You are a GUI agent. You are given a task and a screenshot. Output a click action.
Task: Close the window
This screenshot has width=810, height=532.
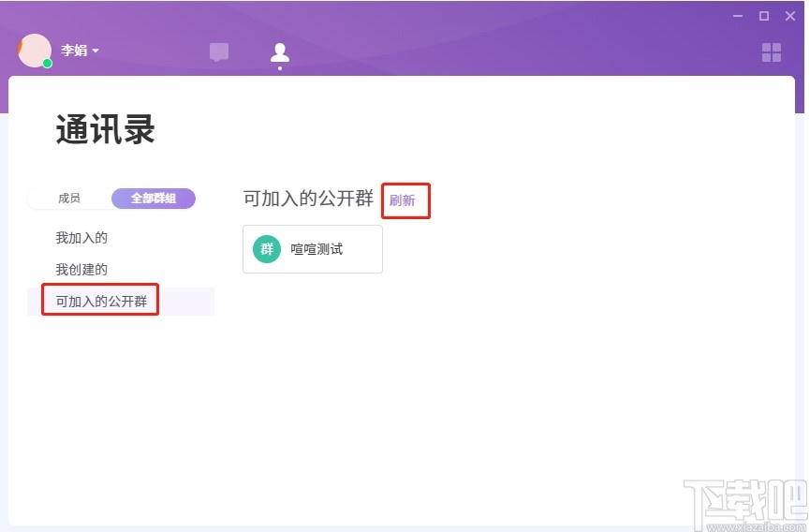coord(789,16)
